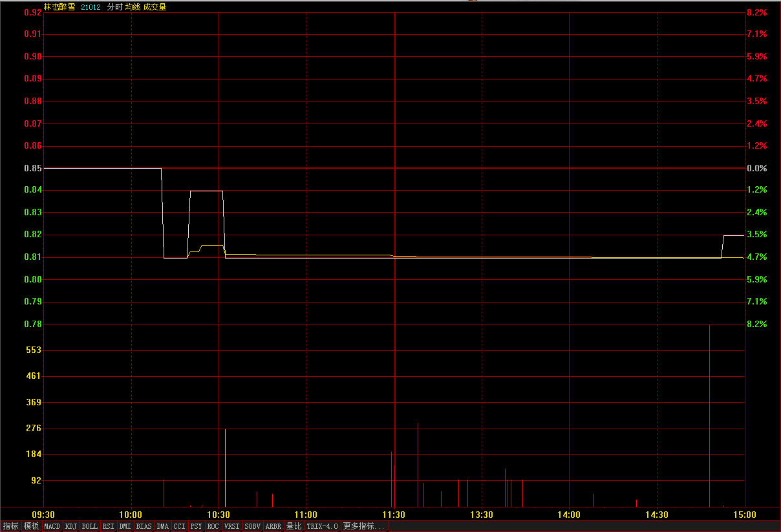Screen dimensions: 781x532
Task: Click the 10:00 time axis label
Action: 131,515
